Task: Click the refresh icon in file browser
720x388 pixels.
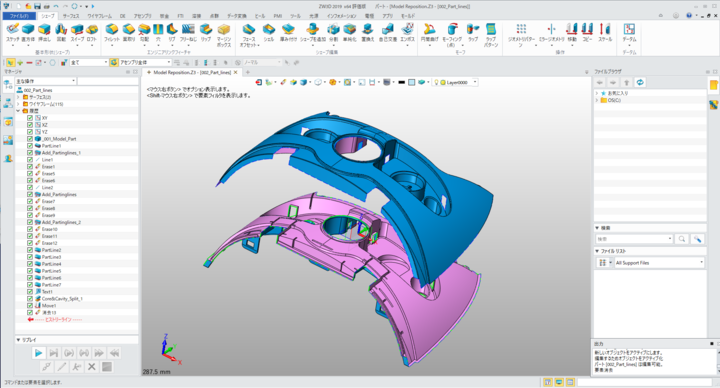Action: pyautogui.click(x=640, y=82)
